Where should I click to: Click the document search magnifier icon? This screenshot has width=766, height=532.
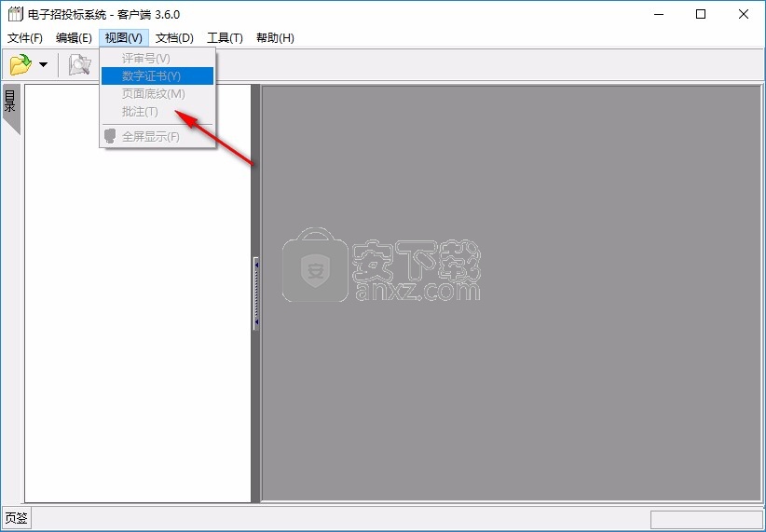(x=80, y=65)
